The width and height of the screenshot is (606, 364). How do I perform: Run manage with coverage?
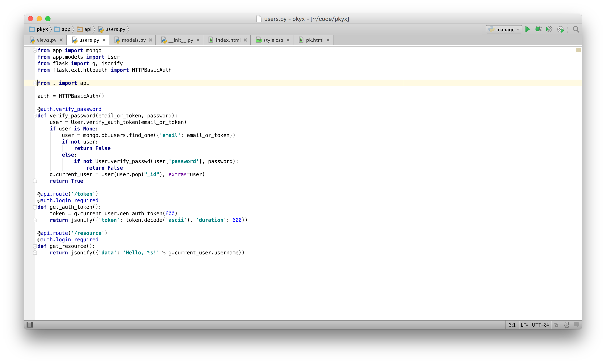click(549, 29)
